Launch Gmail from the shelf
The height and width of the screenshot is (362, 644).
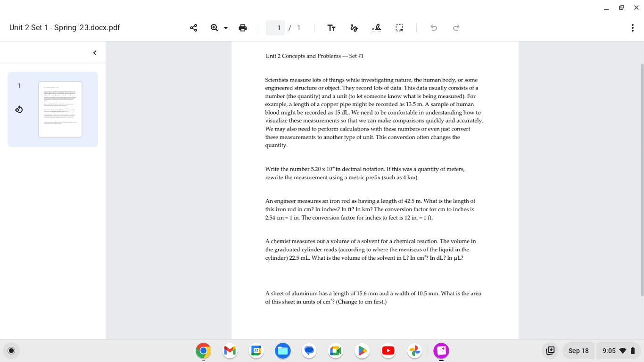point(230,351)
